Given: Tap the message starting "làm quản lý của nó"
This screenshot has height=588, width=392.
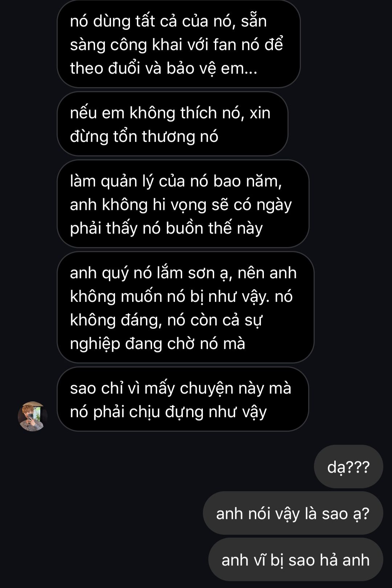Looking at the screenshot, I should click(x=183, y=204).
